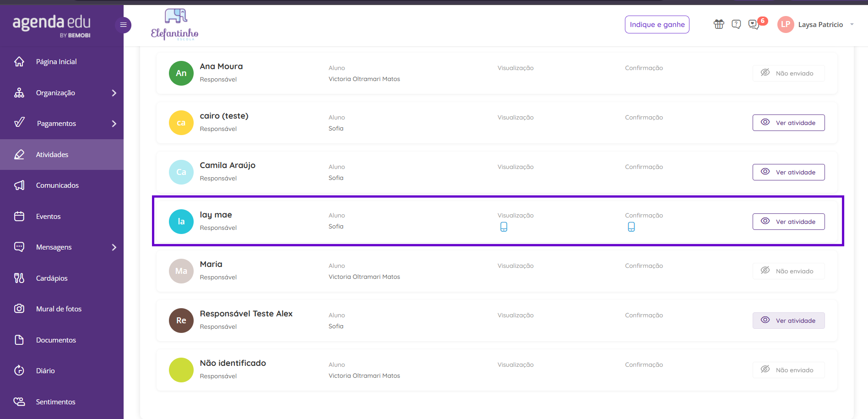Click lay mae teal avatar
This screenshot has width=868, height=419.
pos(181,222)
